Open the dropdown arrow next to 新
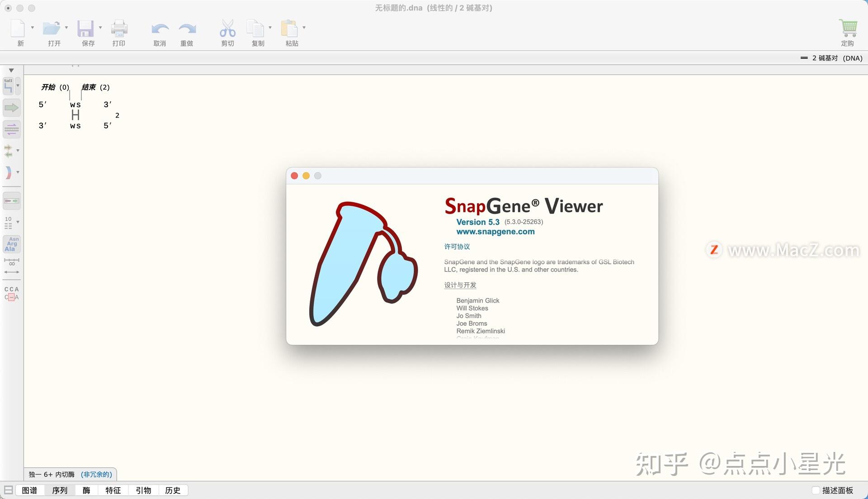Viewport: 868px width, 499px height. coord(32,28)
